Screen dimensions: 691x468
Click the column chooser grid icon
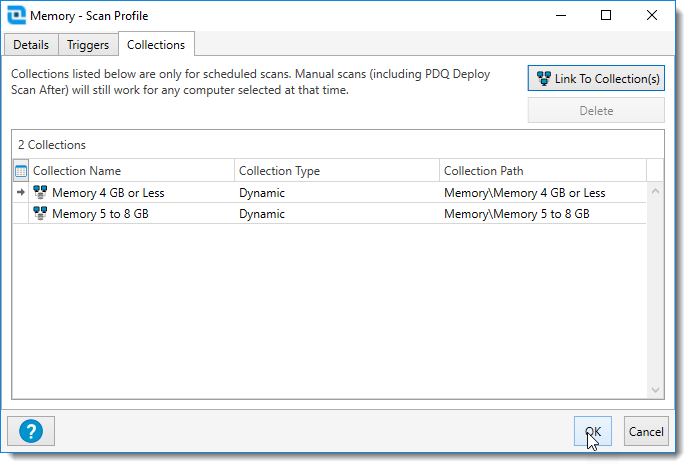[x=21, y=171]
